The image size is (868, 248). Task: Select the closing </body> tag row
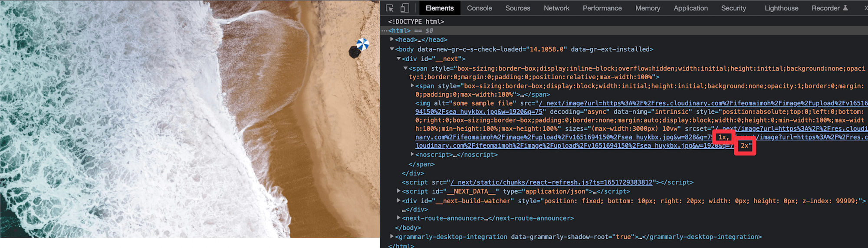(x=408, y=228)
